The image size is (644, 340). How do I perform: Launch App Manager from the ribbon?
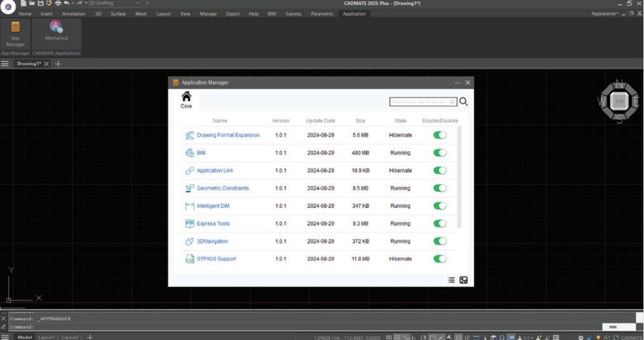tap(15, 34)
